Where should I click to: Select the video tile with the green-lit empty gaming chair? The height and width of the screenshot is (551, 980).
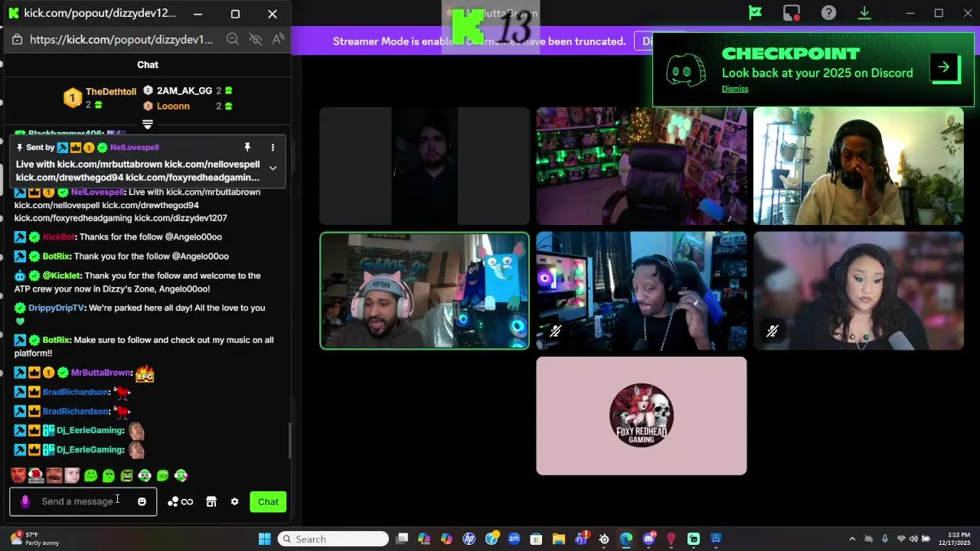tap(642, 166)
